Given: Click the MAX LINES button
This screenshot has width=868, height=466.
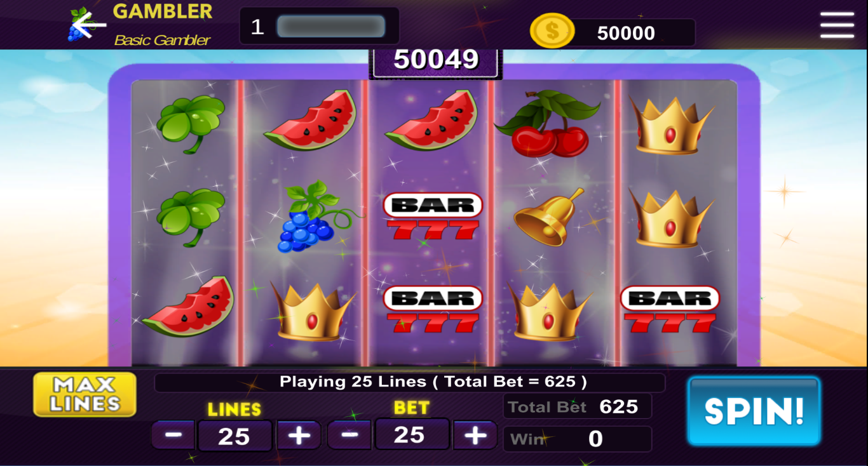Looking at the screenshot, I should (x=85, y=394).
